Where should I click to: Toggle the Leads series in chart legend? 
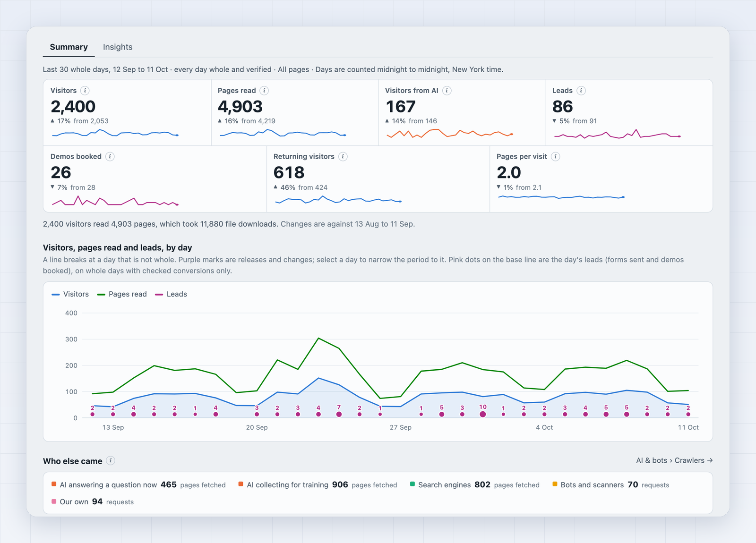tap(171, 294)
